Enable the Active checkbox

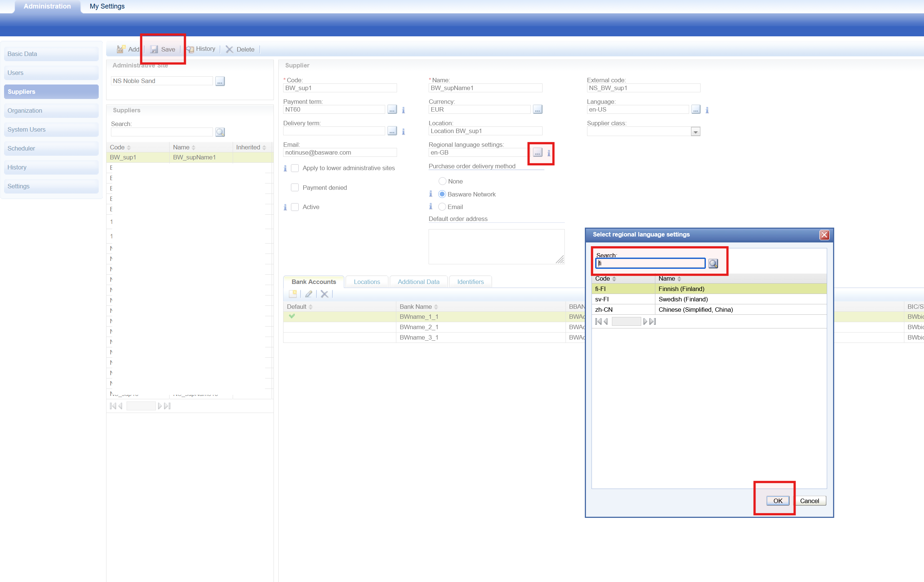295,207
